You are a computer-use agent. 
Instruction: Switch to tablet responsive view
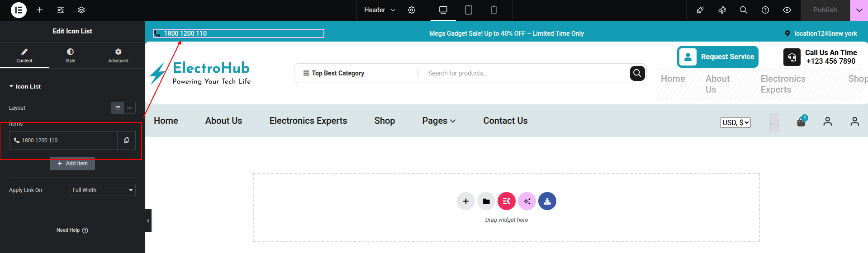[x=469, y=10]
